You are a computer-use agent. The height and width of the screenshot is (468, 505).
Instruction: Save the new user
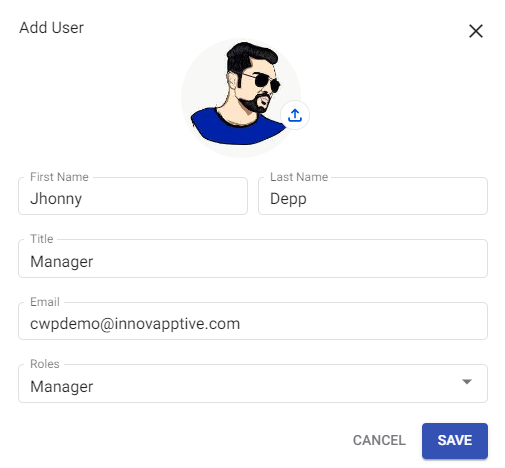[455, 441]
